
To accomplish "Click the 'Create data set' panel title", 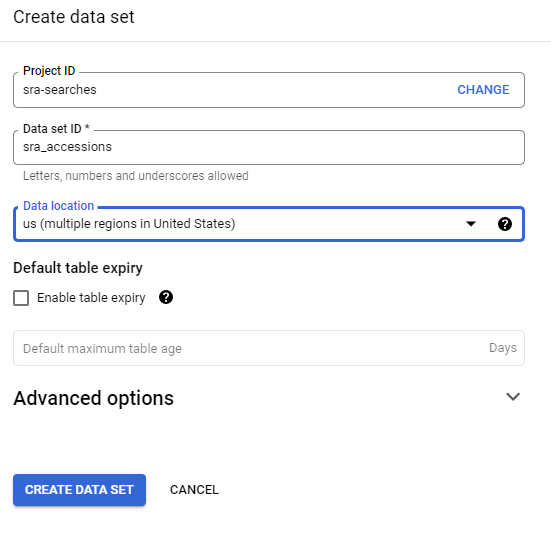I will click(74, 17).
